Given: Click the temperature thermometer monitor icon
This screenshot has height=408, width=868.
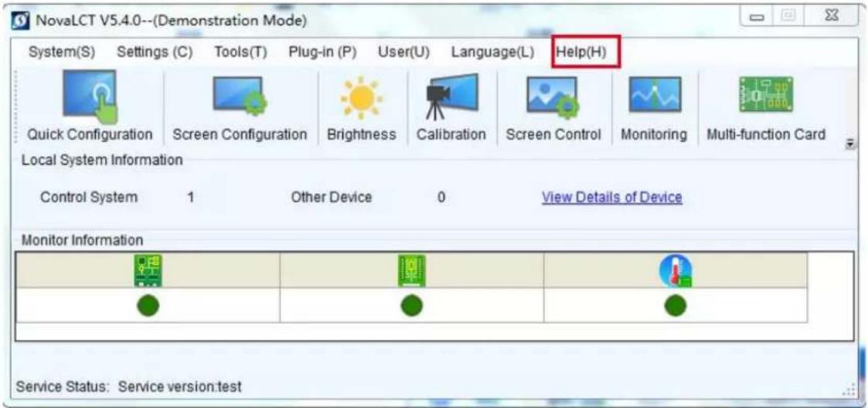Looking at the screenshot, I should (x=676, y=270).
